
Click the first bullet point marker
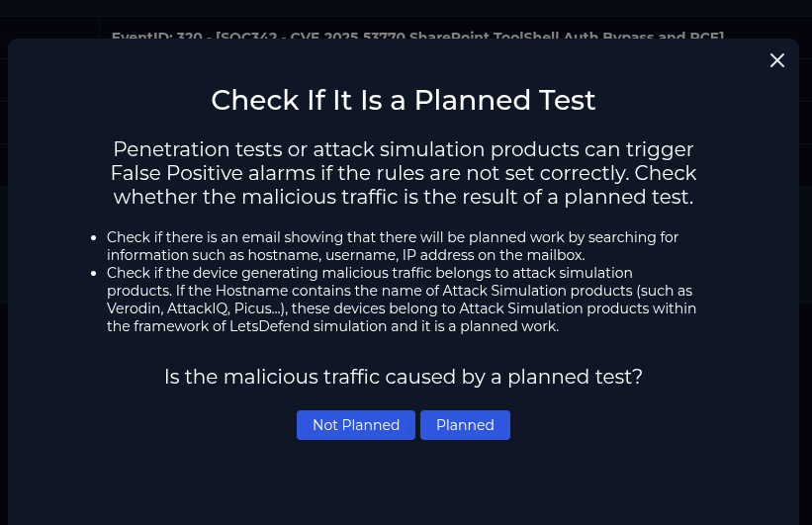pyautogui.click(x=96, y=237)
